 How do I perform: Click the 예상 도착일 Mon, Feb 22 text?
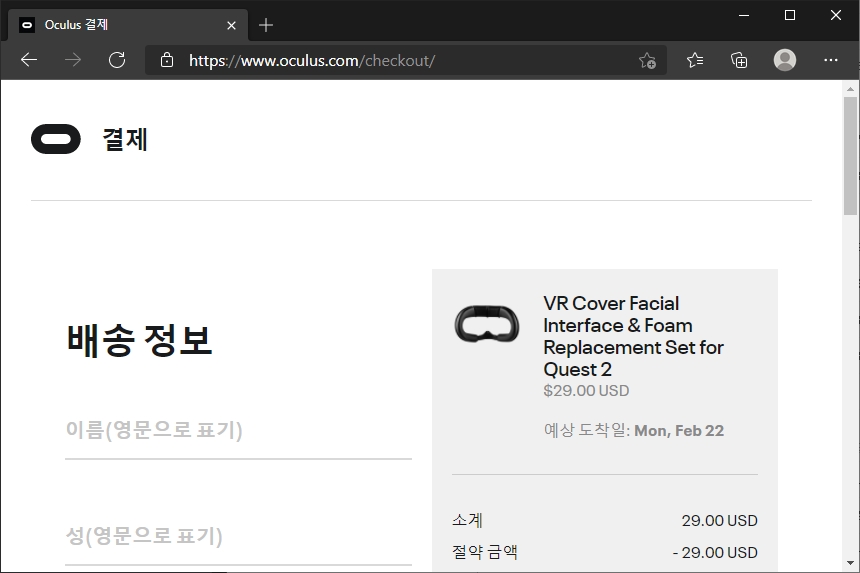(x=633, y=430)
